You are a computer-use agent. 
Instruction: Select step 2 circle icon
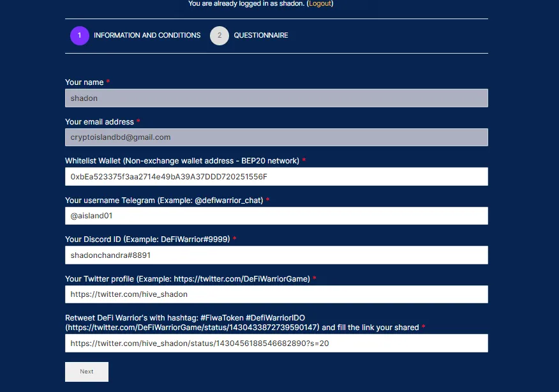tap(220, 35)
